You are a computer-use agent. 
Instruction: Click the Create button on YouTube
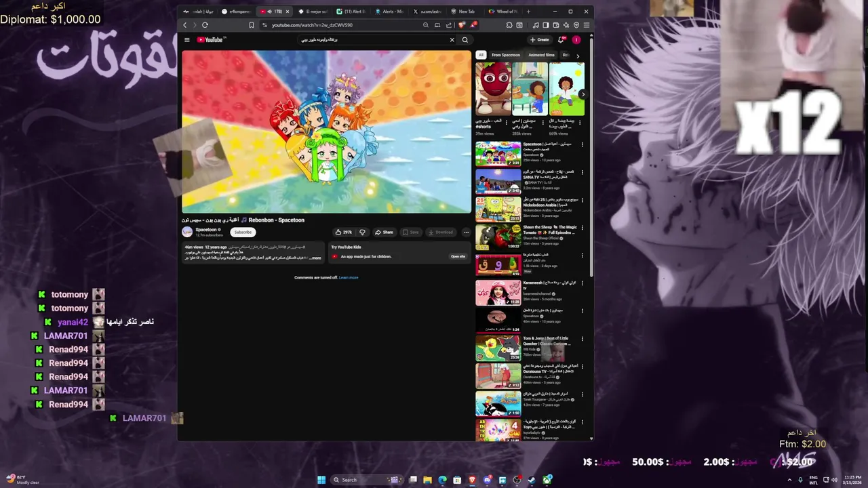[x=540, y=39]
